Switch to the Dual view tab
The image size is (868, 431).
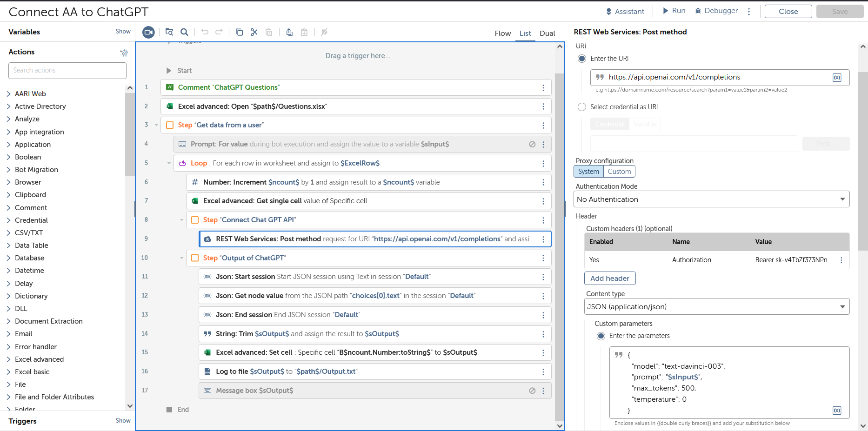point(547,33)
